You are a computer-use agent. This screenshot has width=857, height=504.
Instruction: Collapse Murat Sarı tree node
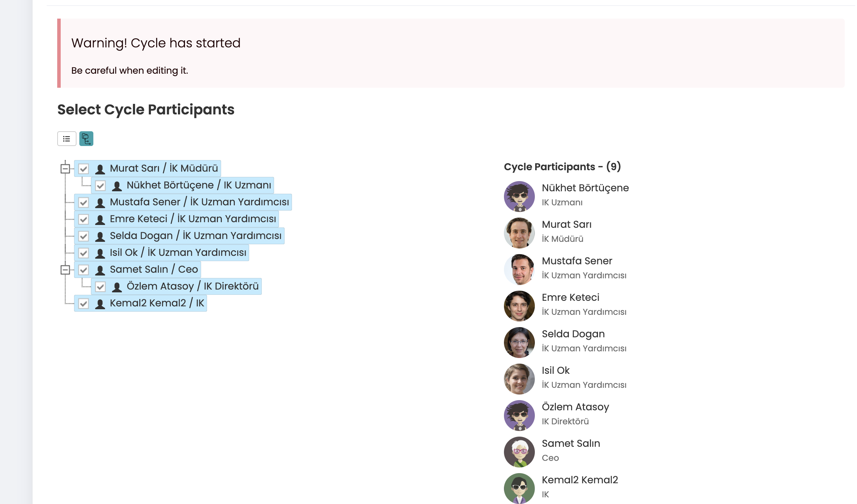tap(65, 169)
